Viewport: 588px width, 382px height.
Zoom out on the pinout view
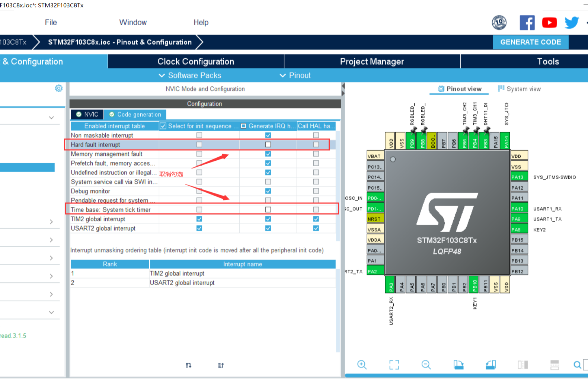(x=426, y=365)
